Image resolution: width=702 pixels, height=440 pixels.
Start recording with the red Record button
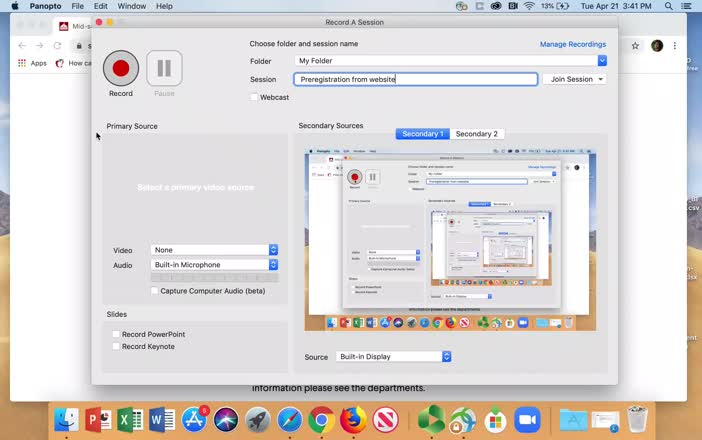point(121,68)
